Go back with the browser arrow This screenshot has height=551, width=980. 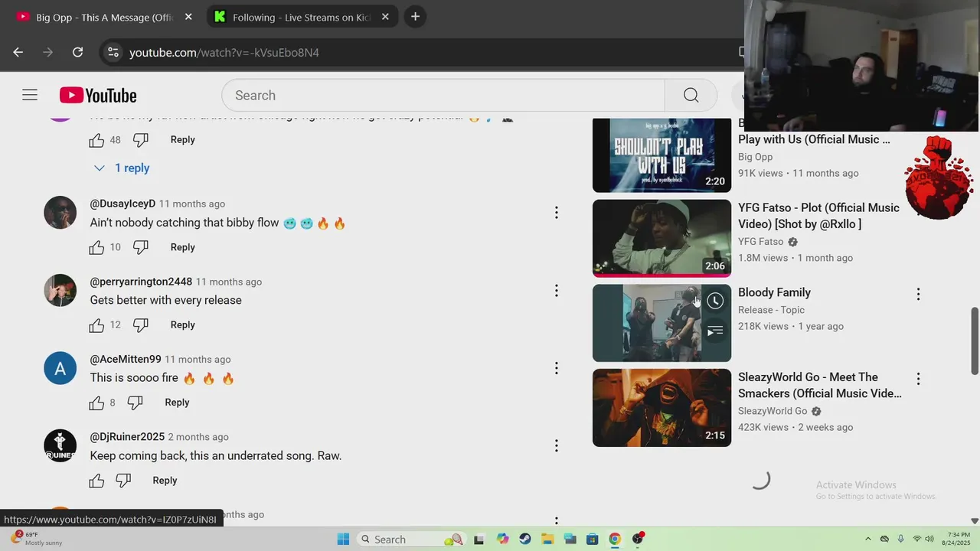coord(18,52)
